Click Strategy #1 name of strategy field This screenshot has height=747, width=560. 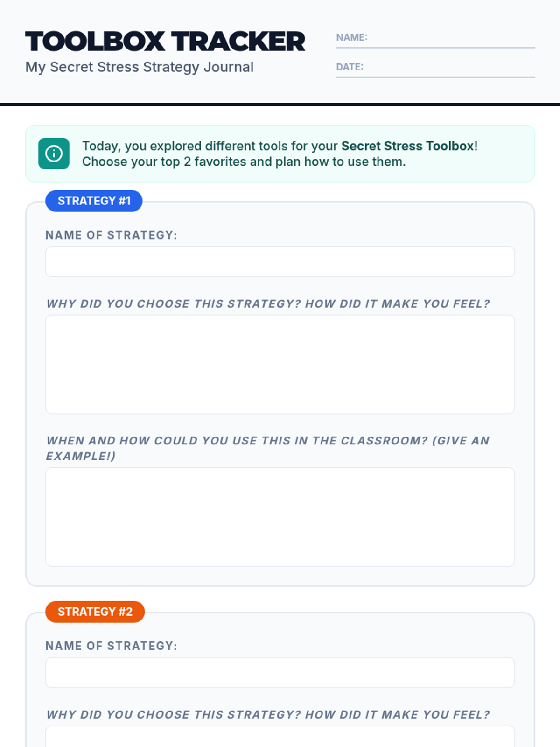coord(280,261)
